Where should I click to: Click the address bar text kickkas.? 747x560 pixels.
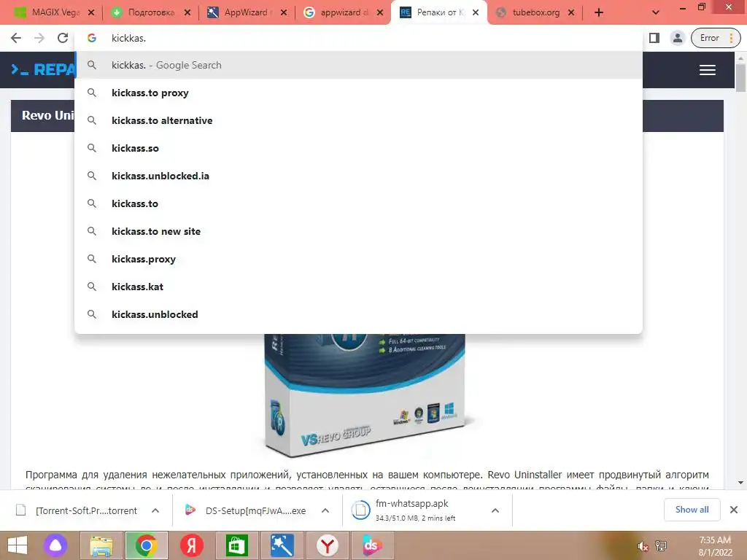128,38
